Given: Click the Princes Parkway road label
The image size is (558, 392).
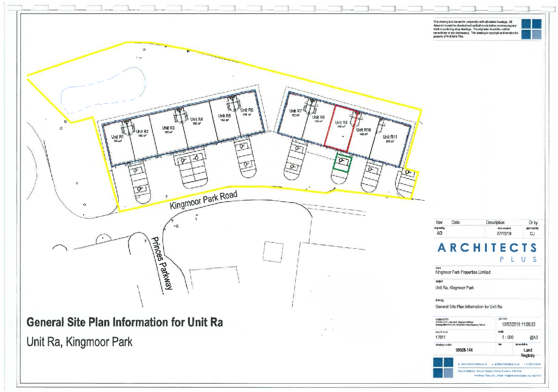Looking at the screenshot, I should (x=162, y=263).
